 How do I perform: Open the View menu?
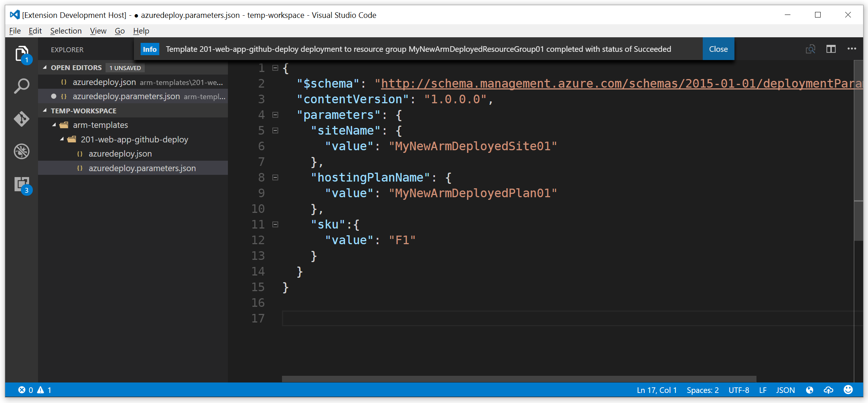tap(98, 31)
